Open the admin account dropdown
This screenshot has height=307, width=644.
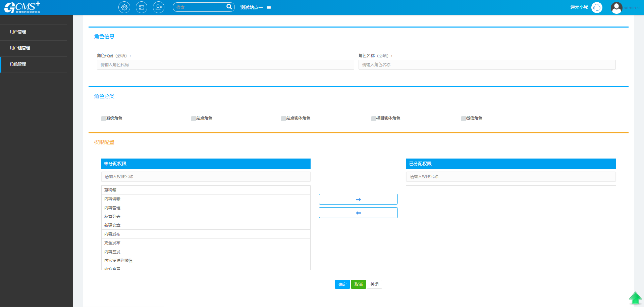632,8
